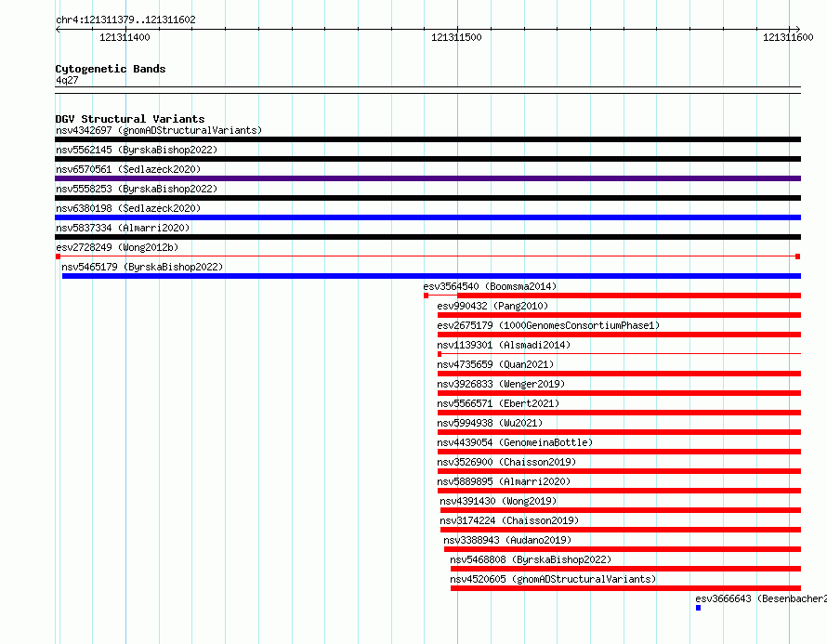Click the black bar of nsv5562145

click(427, 159)
